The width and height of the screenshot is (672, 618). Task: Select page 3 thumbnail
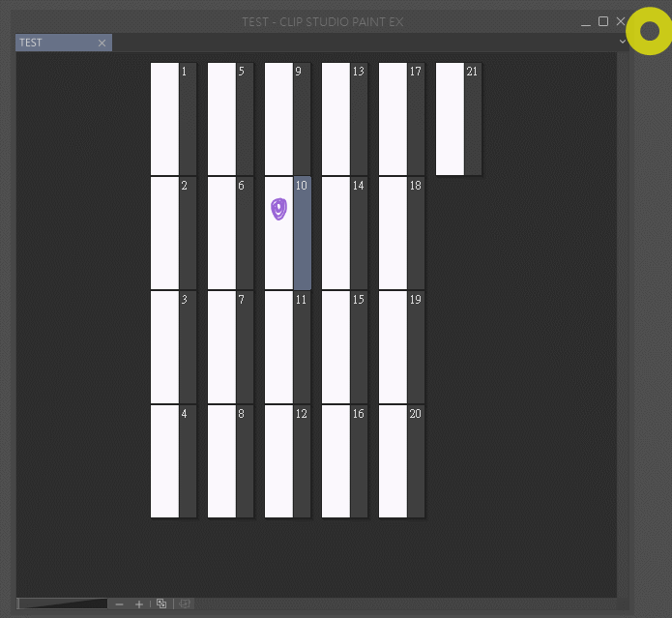click(x=164, y=347)
